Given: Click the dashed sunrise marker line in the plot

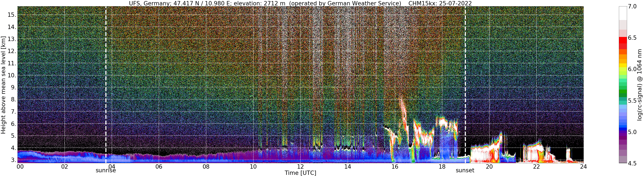Looking at the screenshot, I should [106, 85].
